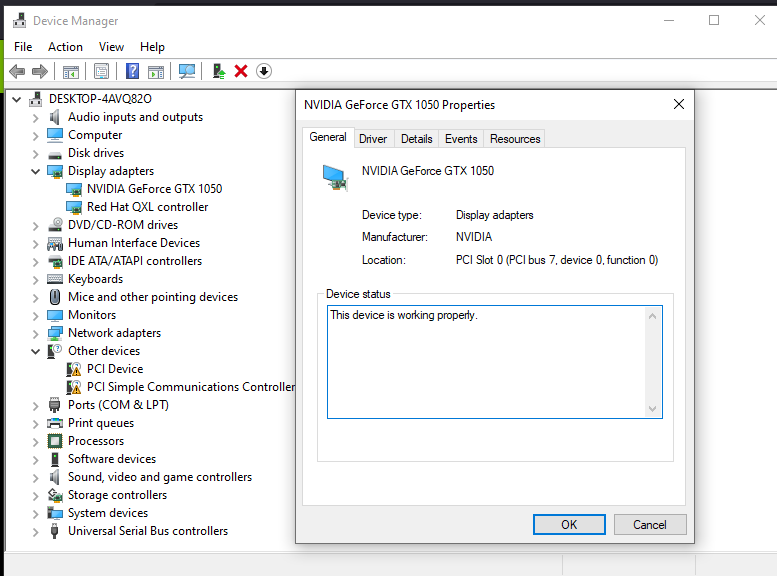Click the Cancel button
Image resolution: width=777 pixels, height=576 pixels.
650,524
